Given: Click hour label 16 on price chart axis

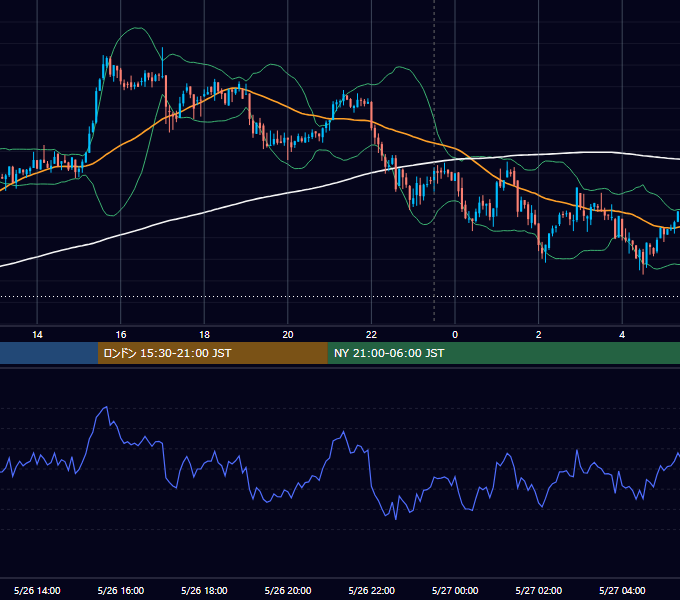Looking at the screenshot, I should pos(121,335).
